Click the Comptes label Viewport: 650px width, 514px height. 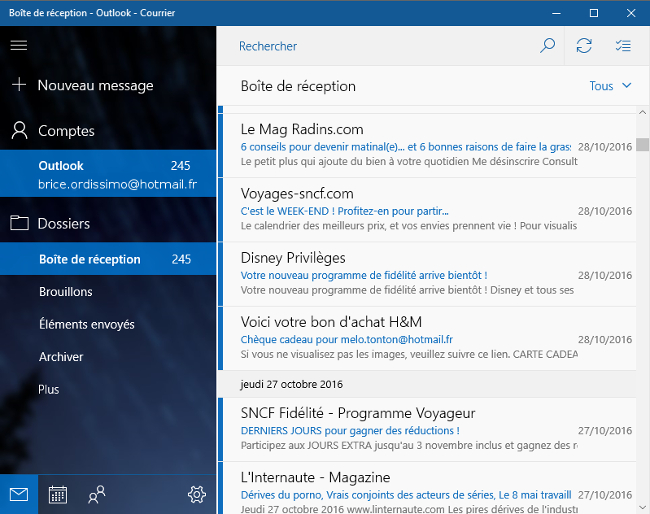coord(66,131)
